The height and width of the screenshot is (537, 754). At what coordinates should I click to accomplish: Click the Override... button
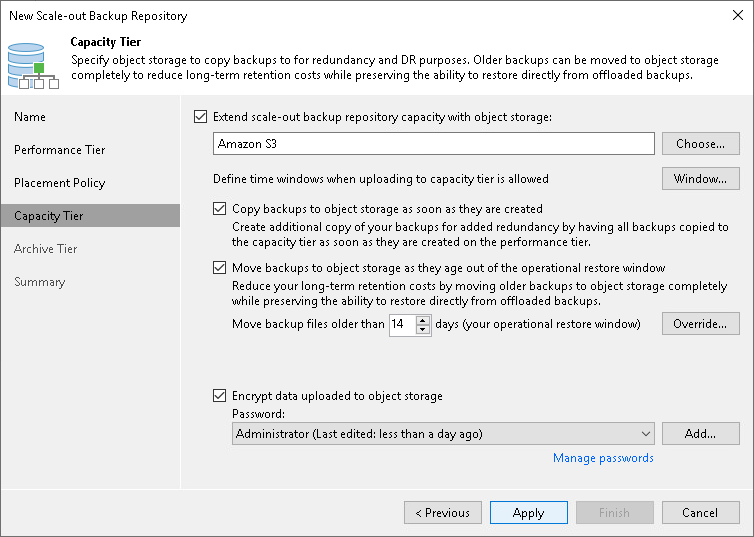click(701, 324)
